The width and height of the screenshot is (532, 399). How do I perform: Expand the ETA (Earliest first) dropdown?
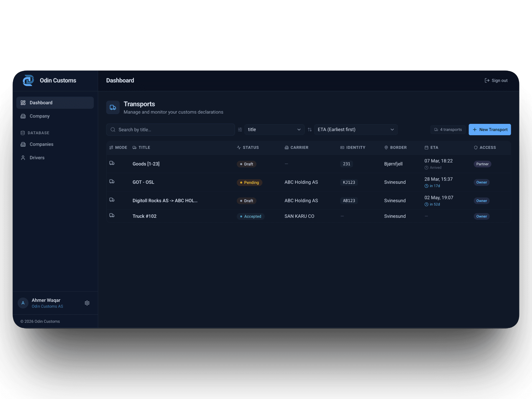(356, 129)
